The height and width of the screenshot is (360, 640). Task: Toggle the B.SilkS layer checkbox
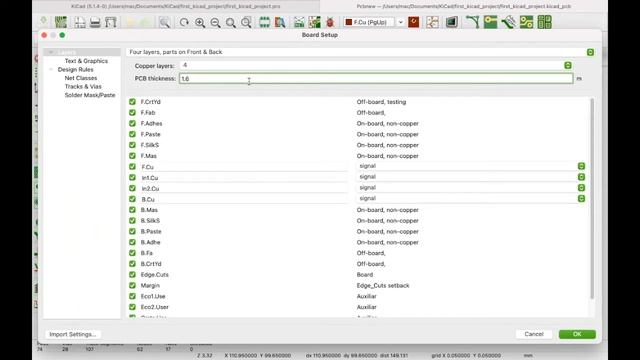(132, 220)
